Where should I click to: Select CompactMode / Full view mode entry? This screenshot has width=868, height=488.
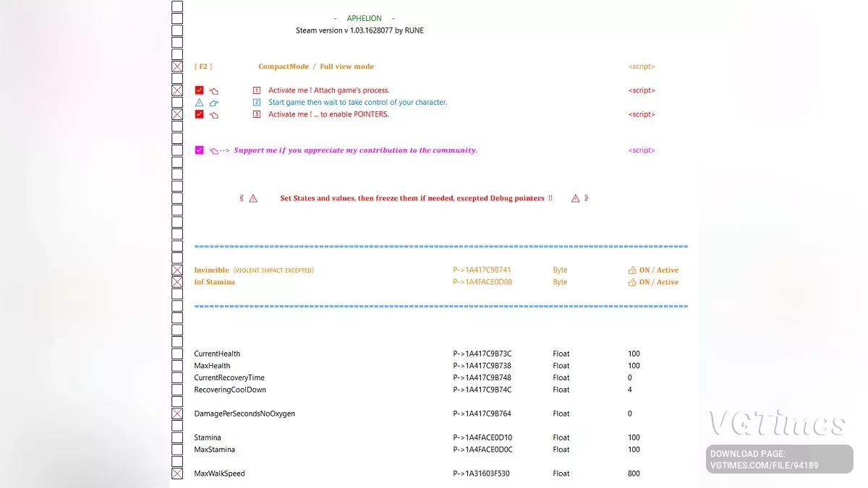(x=316, y=67)
